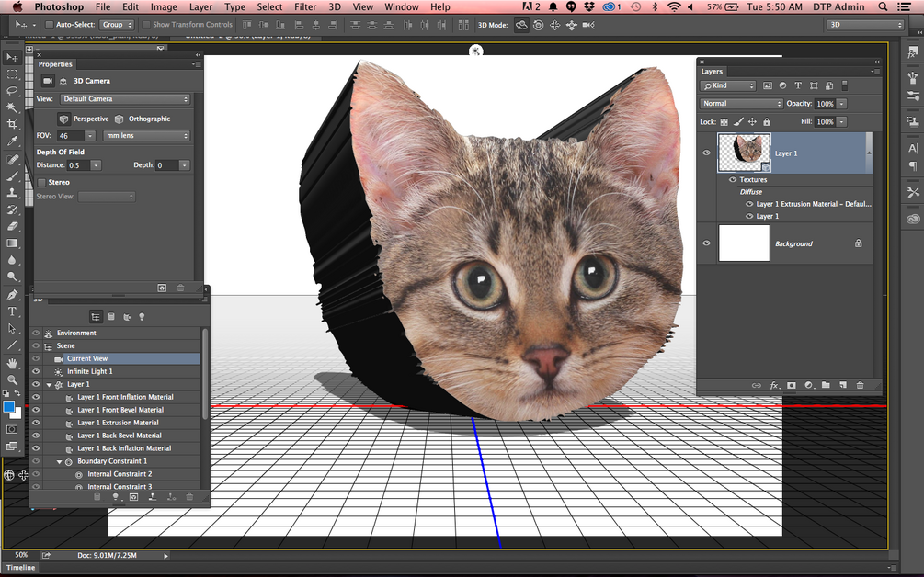Open the filter by type icon in Layers

click(729, 85)
